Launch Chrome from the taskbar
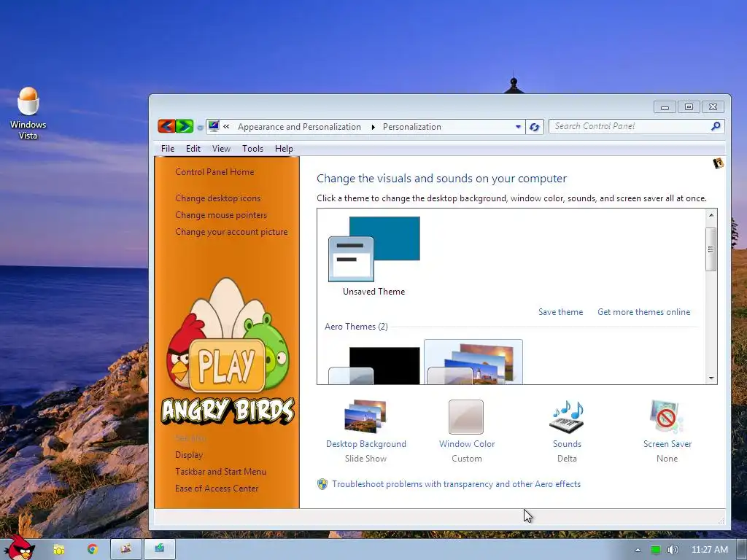The image size is (747, 560). coord(93,550)
